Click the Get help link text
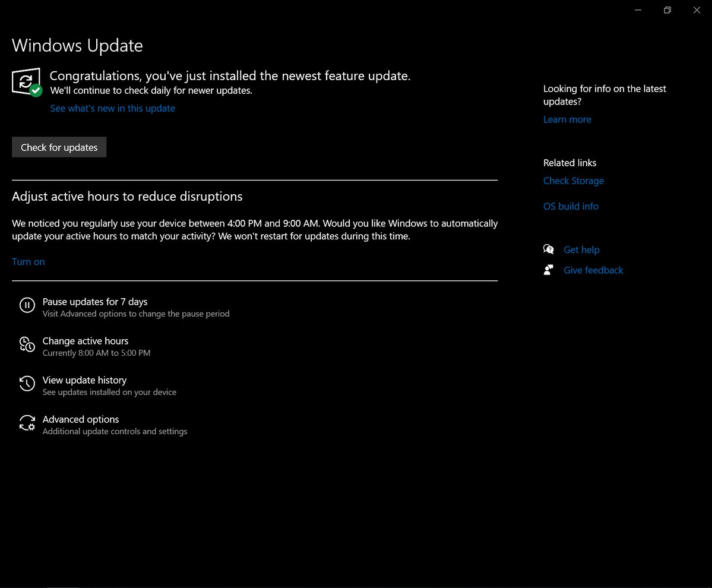712x588 pixels. (581, 249)
